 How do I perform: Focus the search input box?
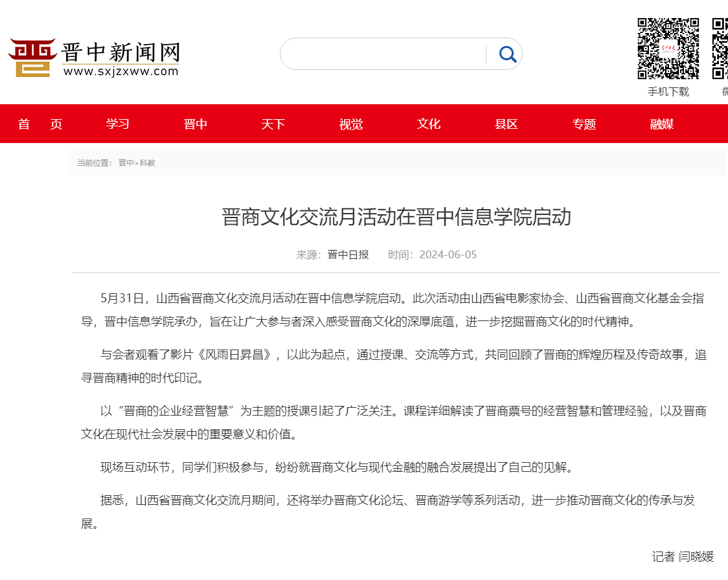point(383,54)
